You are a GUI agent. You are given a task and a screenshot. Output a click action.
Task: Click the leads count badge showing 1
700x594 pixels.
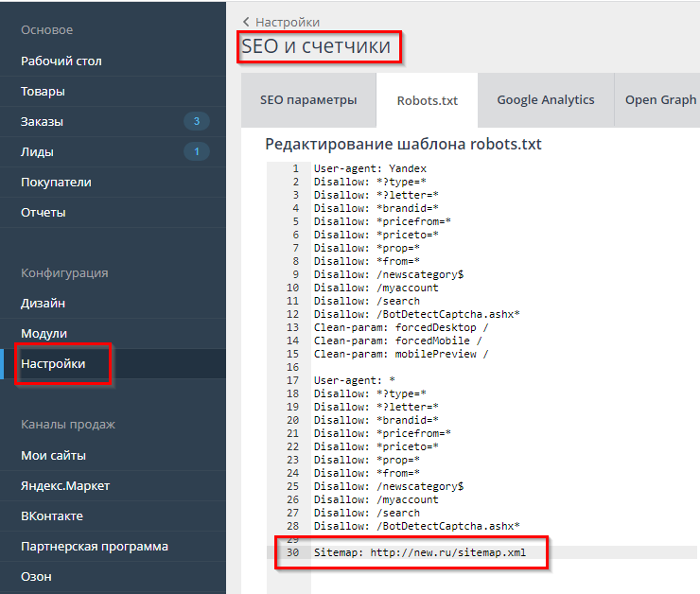[x=196, y=151]
